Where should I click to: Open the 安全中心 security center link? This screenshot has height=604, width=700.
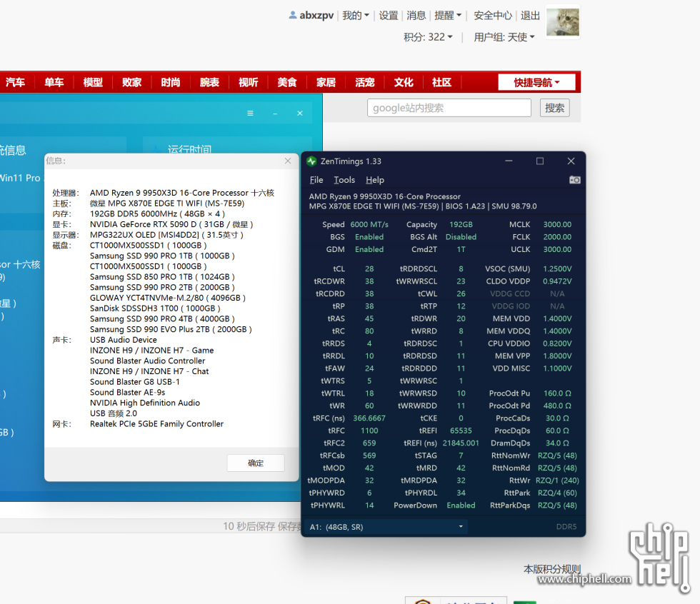pyautogui.click(x=493, y=16)
